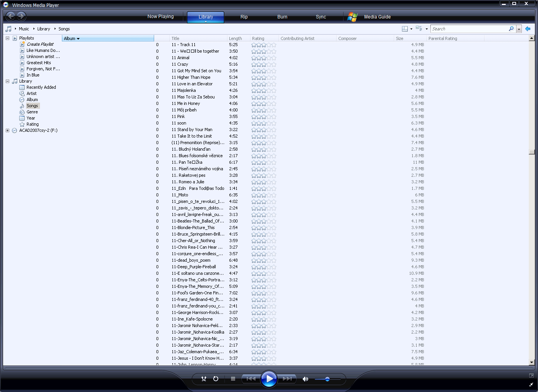This screenshot has width=538, height=392.
Task: Turn repeat on
Action: pos(216,379)
